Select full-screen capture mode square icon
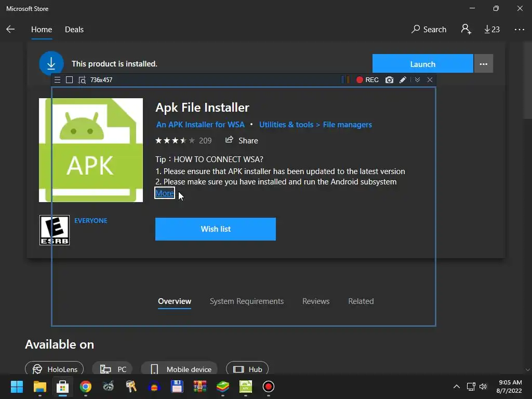This screenshot has width=532, height=399. tap(69, 79)
